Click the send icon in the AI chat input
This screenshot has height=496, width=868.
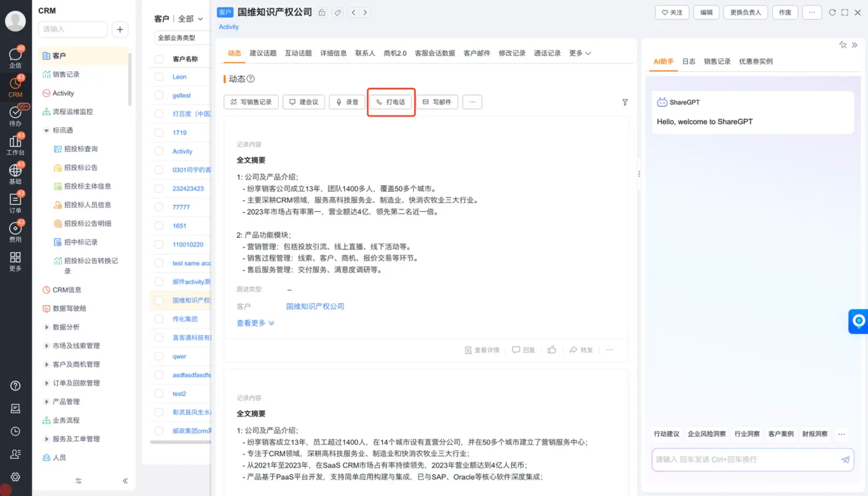click(845, 459)
